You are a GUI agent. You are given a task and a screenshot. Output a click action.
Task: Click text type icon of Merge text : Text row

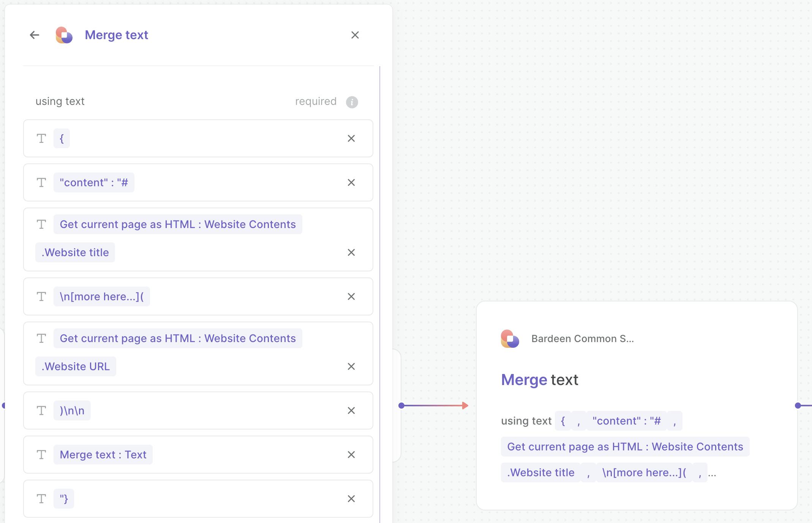(41, 455)
